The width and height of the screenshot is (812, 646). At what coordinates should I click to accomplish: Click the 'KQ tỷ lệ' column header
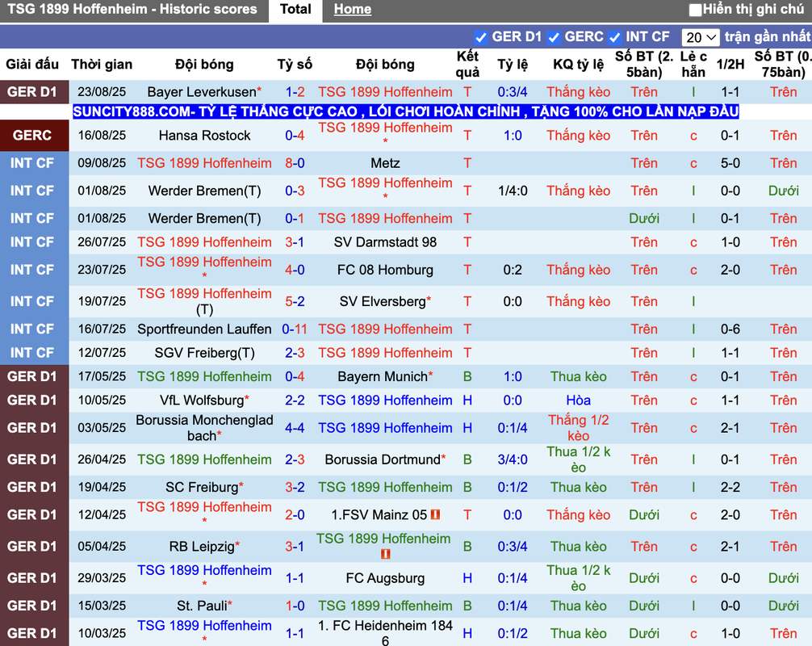click(x=579, y=65)
